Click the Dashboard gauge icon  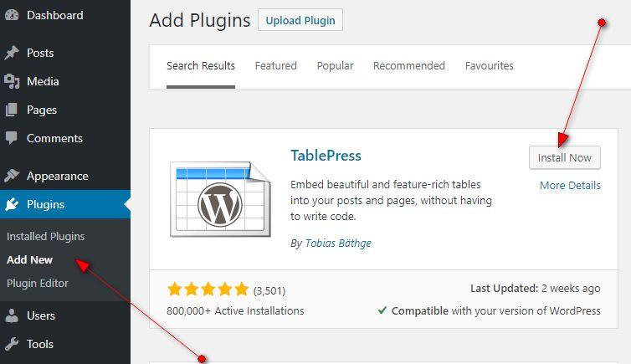pos(12,15)
